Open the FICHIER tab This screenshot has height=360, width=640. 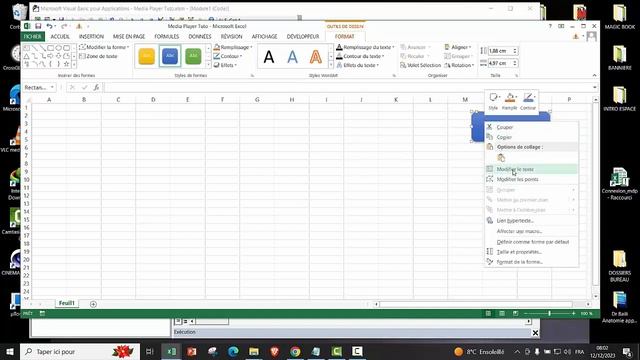click(x=33, y=36)
